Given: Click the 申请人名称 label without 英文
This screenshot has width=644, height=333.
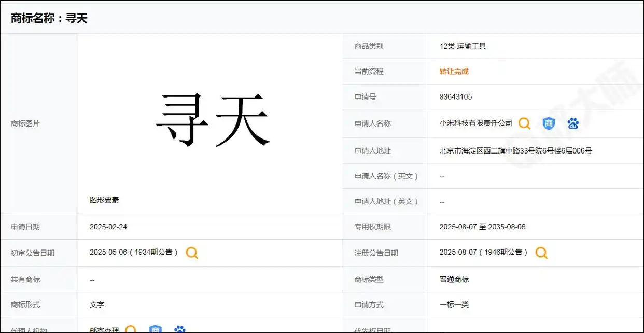Looking at the screenshot, I should pyautogui.click(x=373, y=123).
